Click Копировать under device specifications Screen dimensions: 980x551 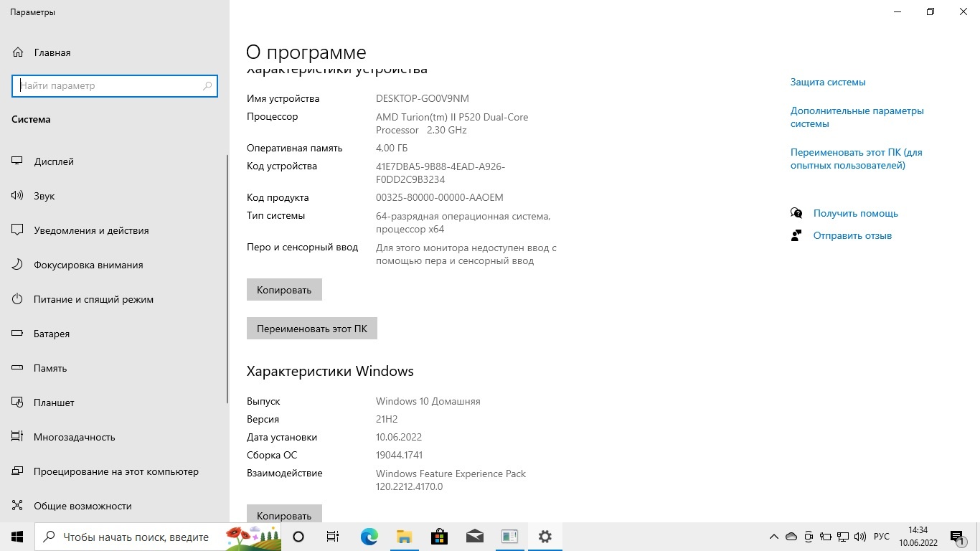click(x=284, y=290)
